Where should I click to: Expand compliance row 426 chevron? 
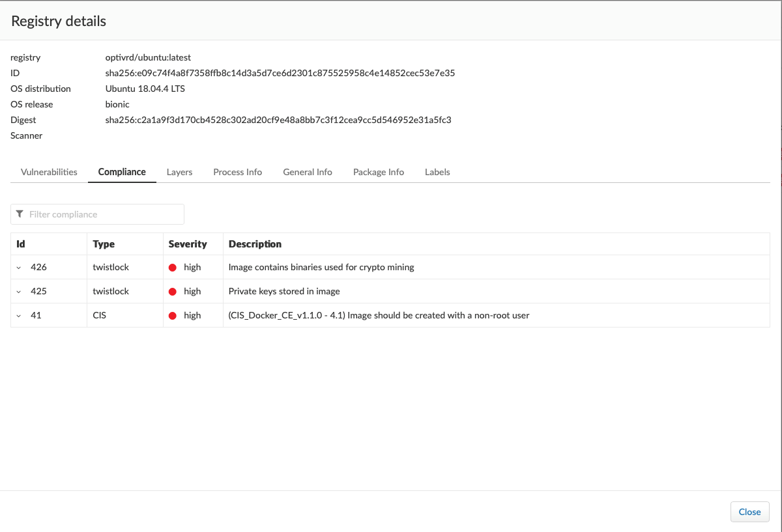click(x=19, y=268)
